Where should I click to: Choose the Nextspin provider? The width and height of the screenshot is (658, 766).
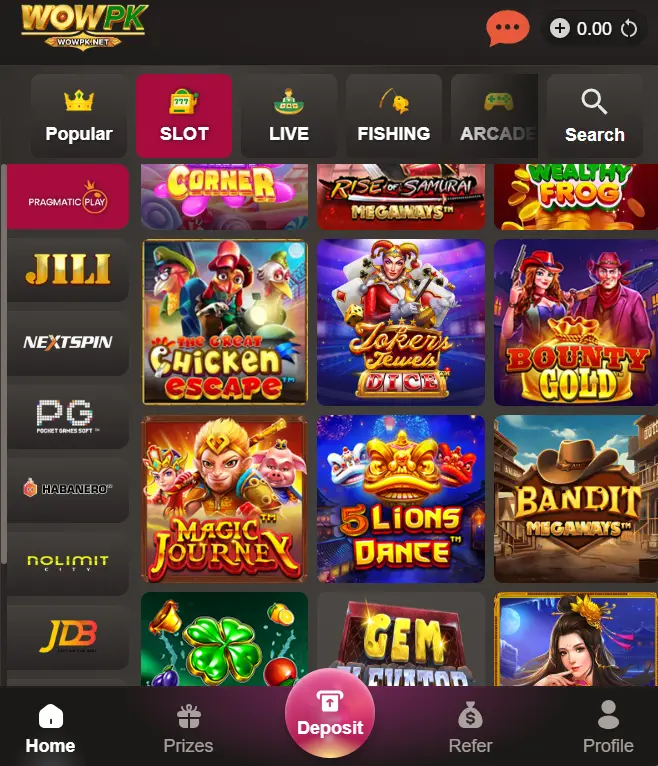click(68, 342)
